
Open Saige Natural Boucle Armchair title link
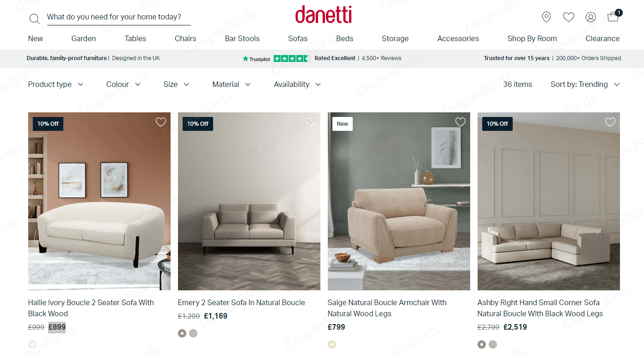387,308
